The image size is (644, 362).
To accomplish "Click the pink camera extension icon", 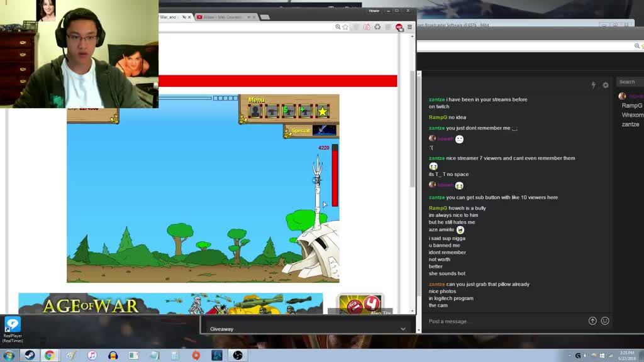I will [x=367, y=27].
